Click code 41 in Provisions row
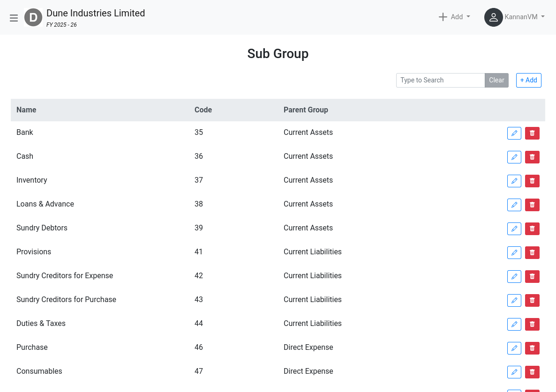Screen dimensions: 556x392 coord(199,252)
